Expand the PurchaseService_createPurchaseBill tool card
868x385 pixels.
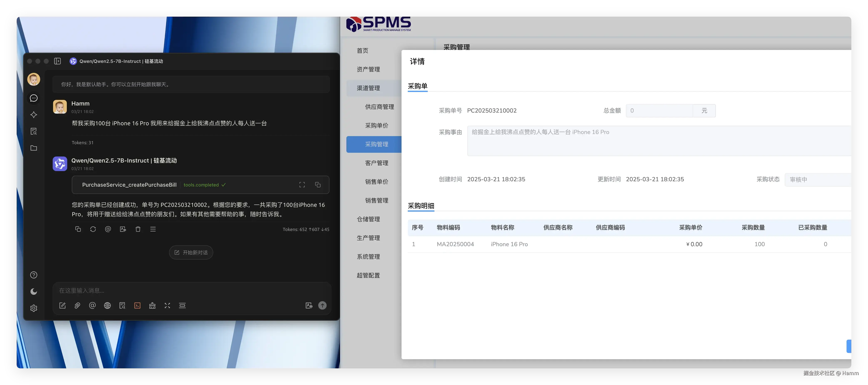(x=302, y=185)
